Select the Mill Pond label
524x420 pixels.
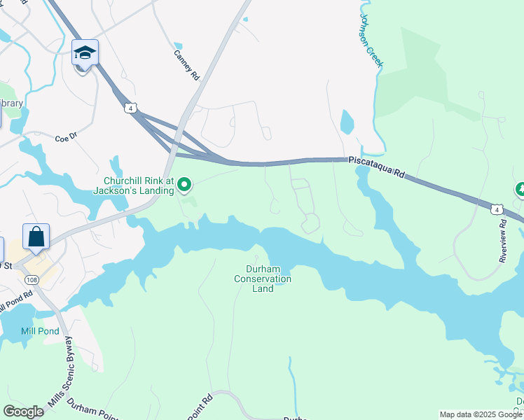(x=40, y=331)
